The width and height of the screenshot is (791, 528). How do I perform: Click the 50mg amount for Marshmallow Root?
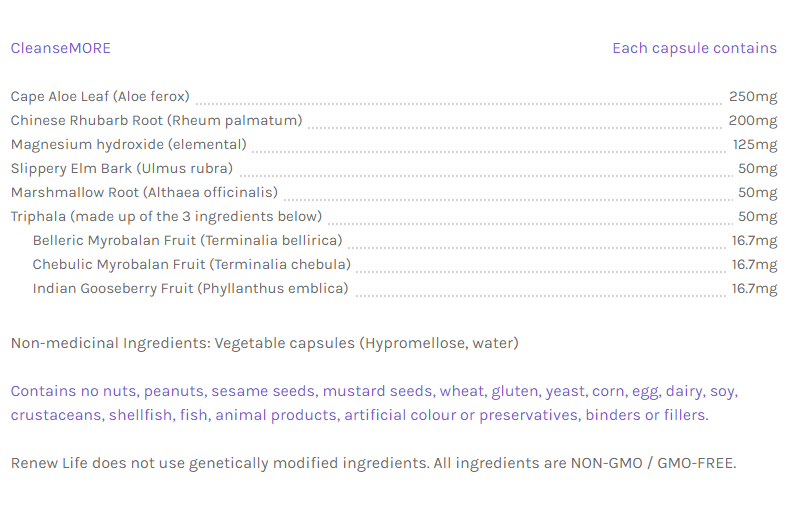click(757, 193)
